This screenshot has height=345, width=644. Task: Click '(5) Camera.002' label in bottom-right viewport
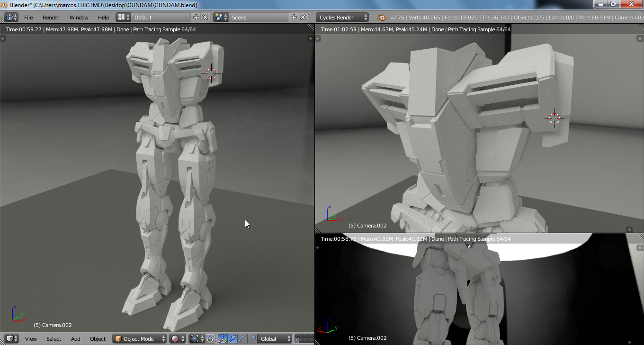coord(367,338)
